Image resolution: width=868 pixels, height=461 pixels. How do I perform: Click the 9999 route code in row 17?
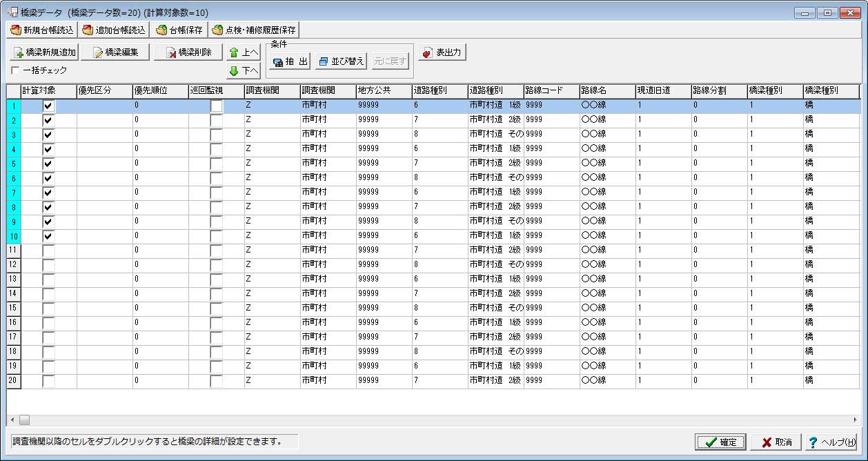[551, 337]
